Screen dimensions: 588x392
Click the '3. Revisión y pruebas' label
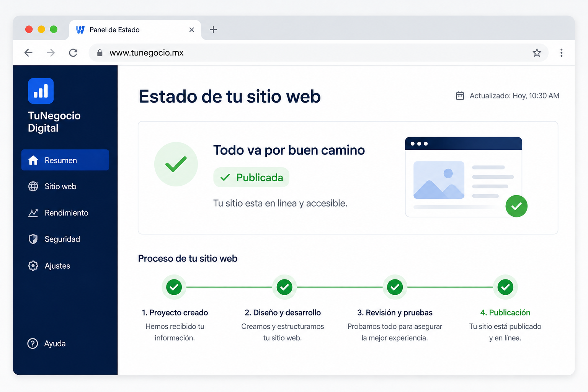pos(395,312)
